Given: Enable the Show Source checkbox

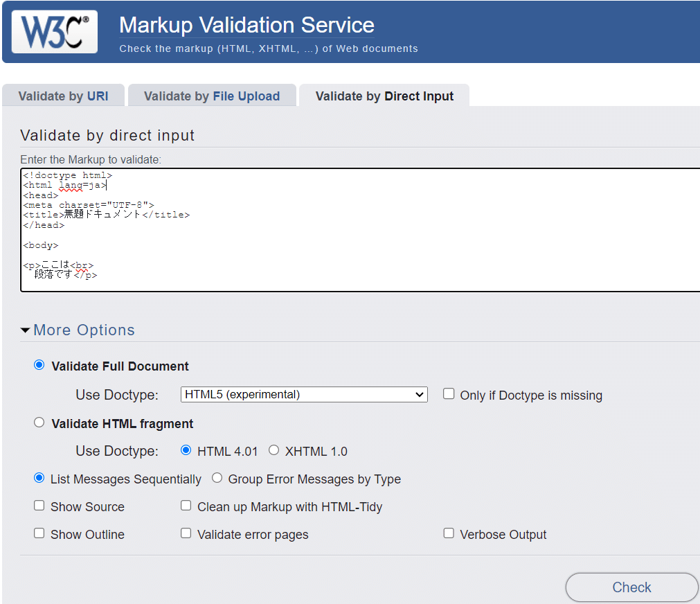Looking at the screenshot, I should pos(39,505).
